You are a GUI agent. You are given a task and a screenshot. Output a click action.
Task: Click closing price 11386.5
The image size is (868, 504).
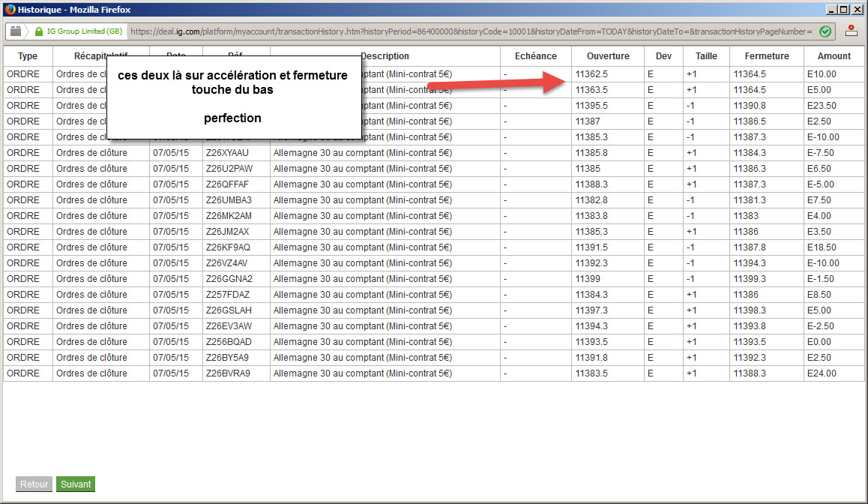(x=750, y=121)
